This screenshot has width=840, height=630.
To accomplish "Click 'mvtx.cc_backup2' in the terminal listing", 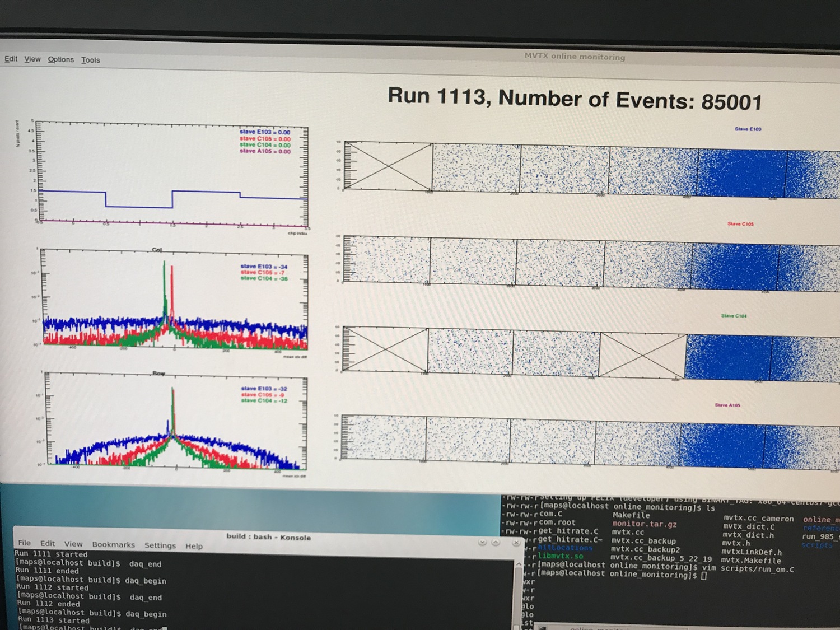I will click(645, 549).
